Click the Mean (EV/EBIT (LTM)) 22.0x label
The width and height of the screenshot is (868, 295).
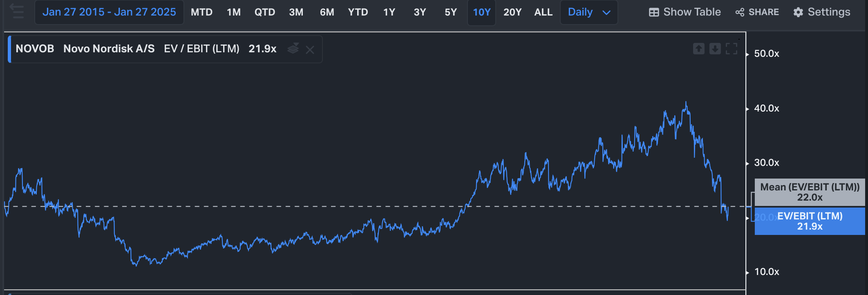(810, 192)
